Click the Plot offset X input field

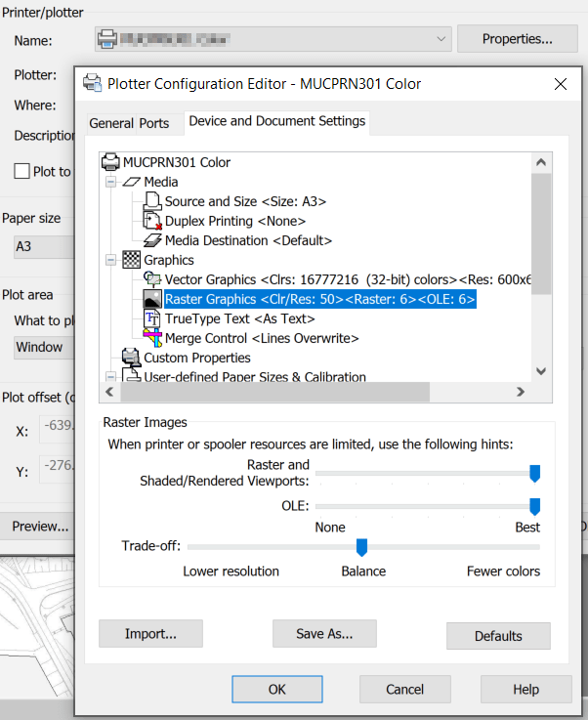point(57,429)
